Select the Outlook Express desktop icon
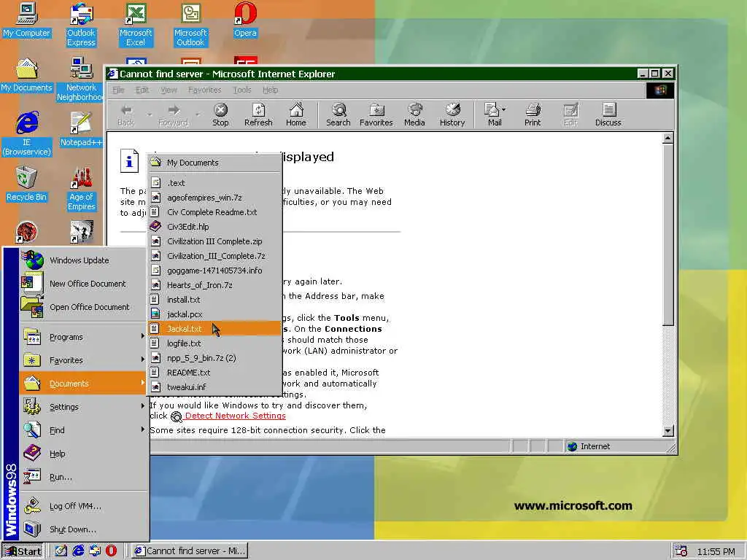This screenshot has width=747, height=560. point(81,25)
